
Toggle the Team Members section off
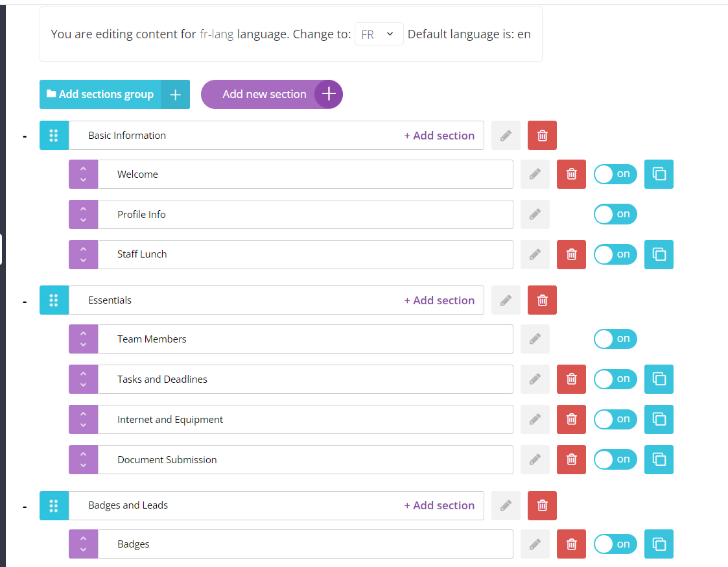[615, 339]
